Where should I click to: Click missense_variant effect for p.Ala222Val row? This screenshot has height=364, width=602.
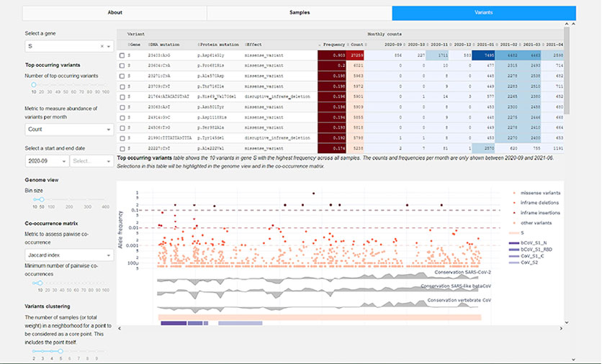click(x=264, y=148)
